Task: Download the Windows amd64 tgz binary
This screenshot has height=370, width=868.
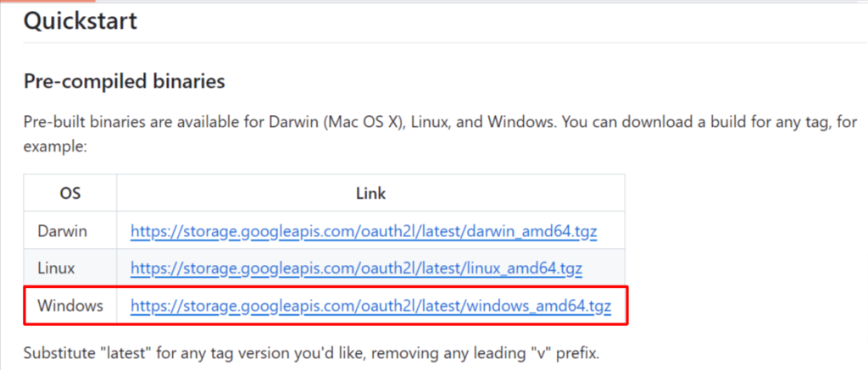Action: [x=370, y=305]
